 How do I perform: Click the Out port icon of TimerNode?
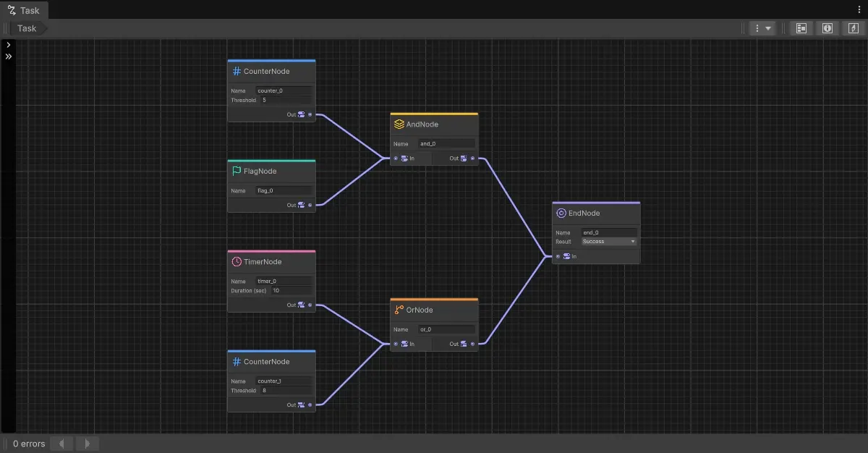click(x=302, y=305)
